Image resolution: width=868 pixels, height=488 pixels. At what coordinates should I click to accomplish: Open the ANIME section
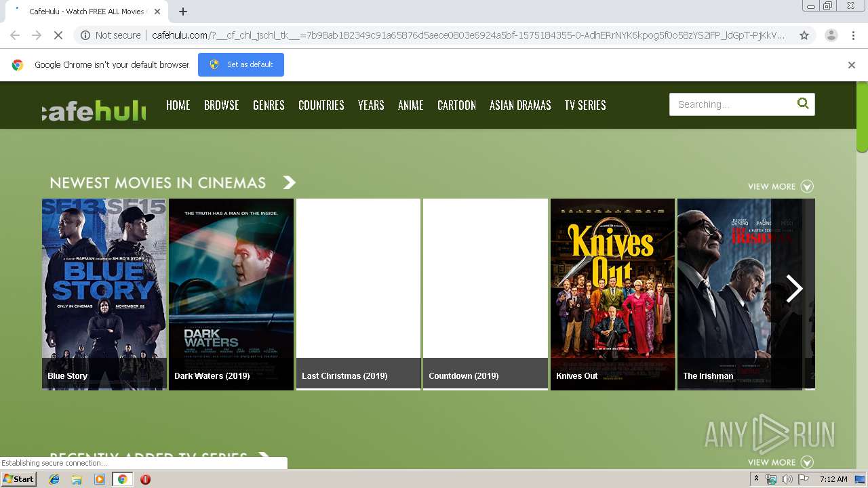tap(411, 105)
